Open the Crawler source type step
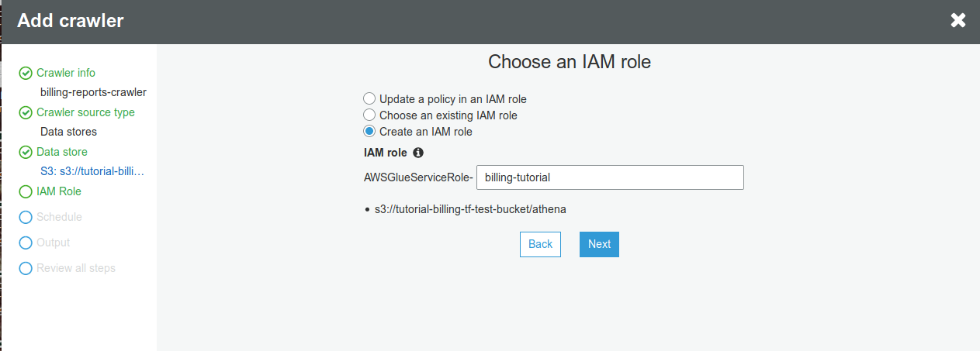This screenshot has width=980, height=351. [85, 112]
